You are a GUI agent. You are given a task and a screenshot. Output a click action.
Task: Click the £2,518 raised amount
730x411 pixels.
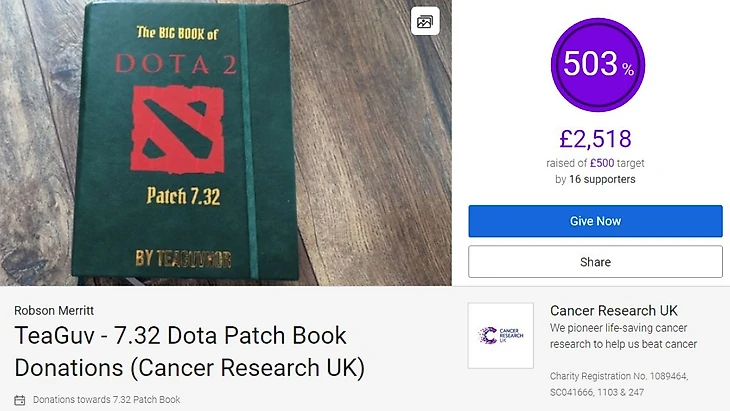[595, 139]
